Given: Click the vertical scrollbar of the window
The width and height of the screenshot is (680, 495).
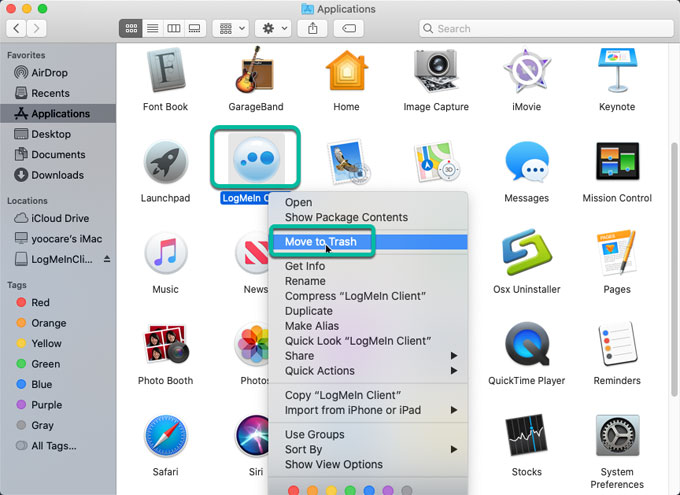Looking at the screenshot, I should coord(675,269).
